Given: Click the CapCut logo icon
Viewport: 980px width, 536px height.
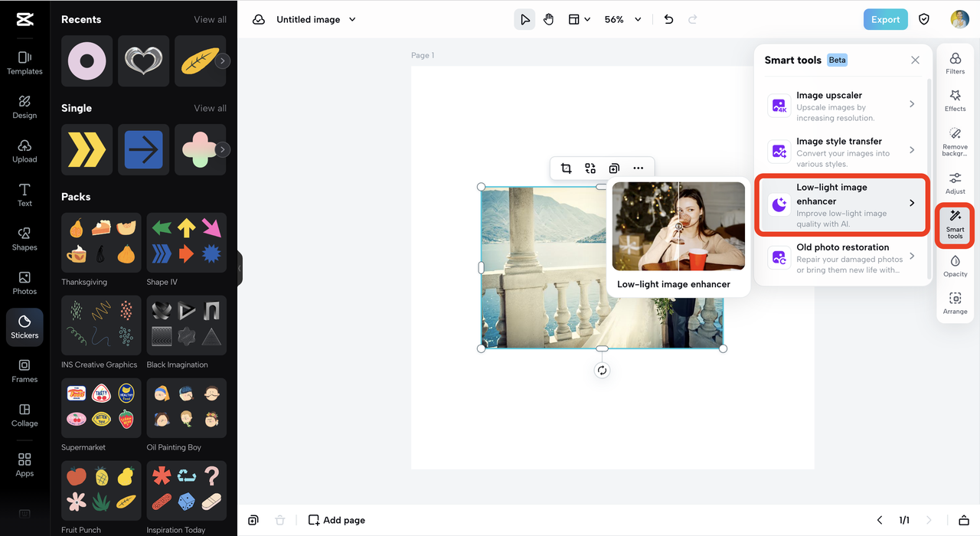Looking at the screenshot, I should pyautogui.click(x=24, y=19).
